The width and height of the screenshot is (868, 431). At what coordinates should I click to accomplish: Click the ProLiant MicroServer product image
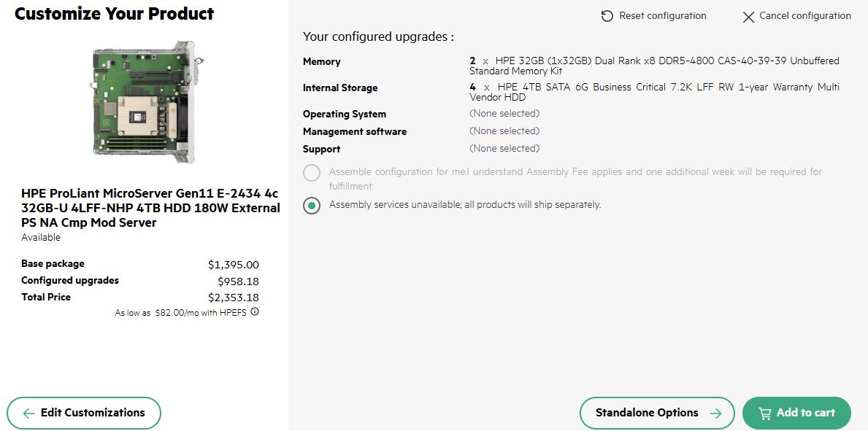(x=145, y=102)
